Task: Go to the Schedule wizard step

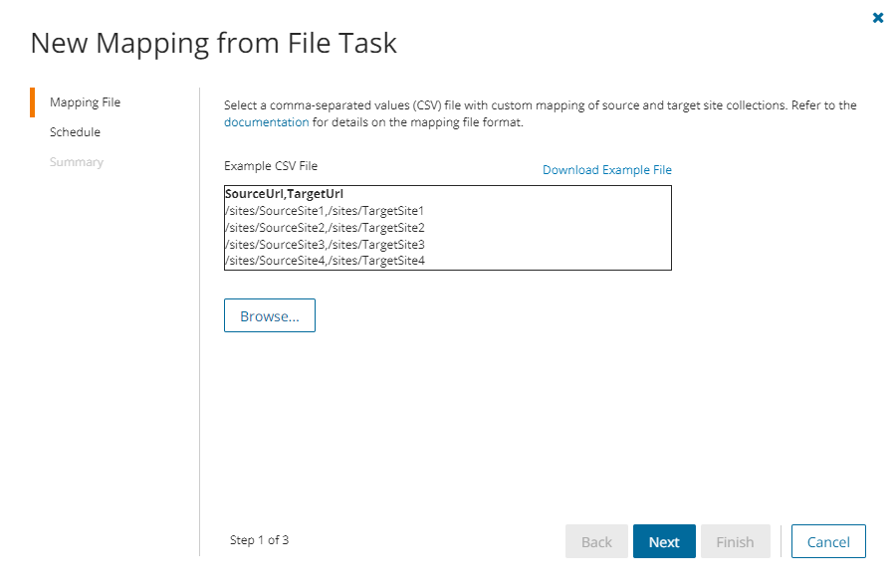Action: (x=75, y=132)
